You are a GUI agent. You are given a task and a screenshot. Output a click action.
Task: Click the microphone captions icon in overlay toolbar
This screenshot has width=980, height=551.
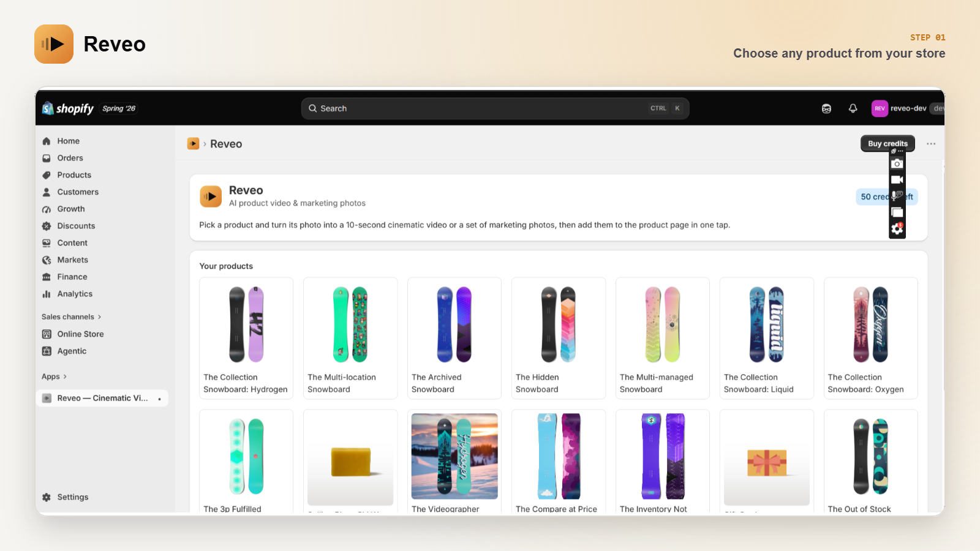click(x=897, y=195)
